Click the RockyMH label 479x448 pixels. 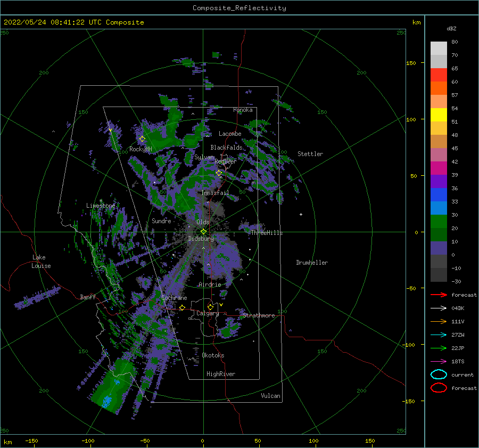point(141,149)
